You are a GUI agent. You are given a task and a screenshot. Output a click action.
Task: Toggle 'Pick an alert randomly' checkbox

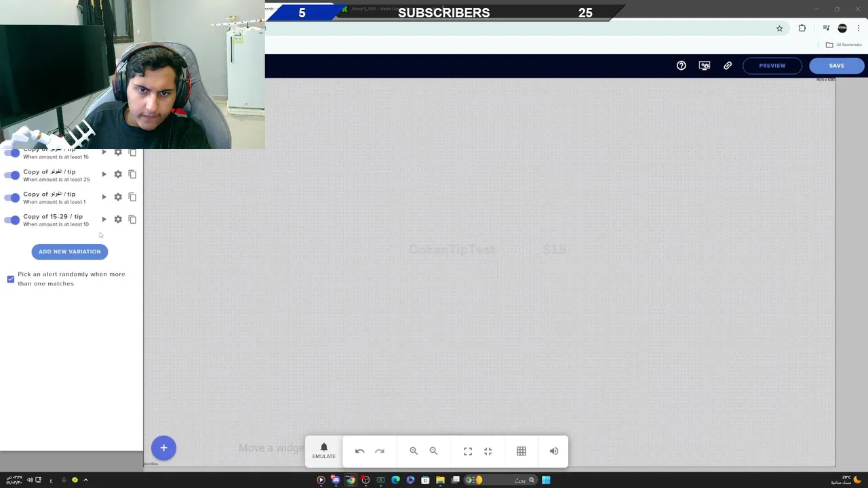click(10, 279)
